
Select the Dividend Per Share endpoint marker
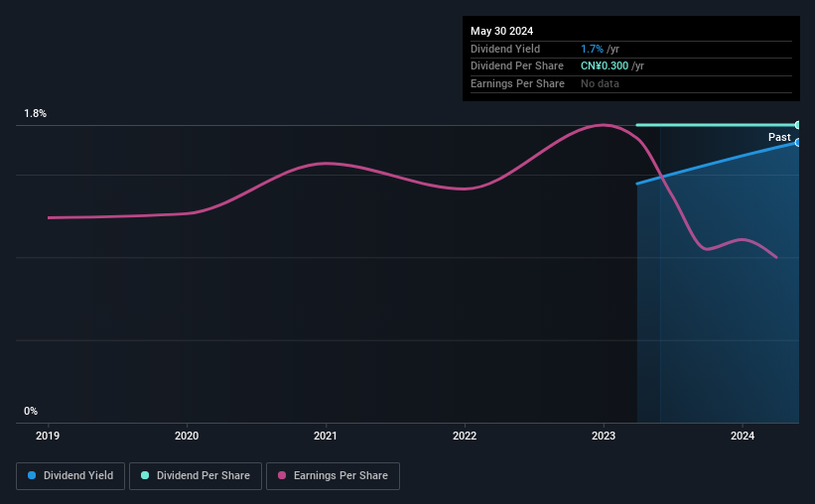pos(797,125)
